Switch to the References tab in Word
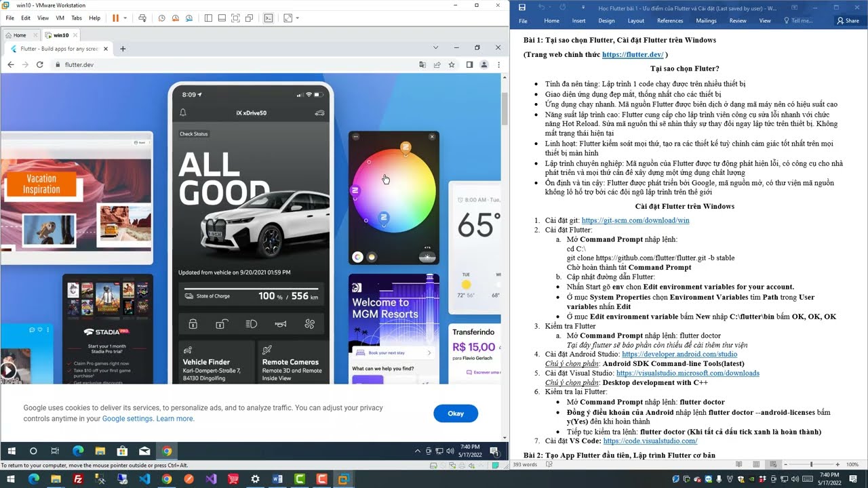 [x=670, y=21]
